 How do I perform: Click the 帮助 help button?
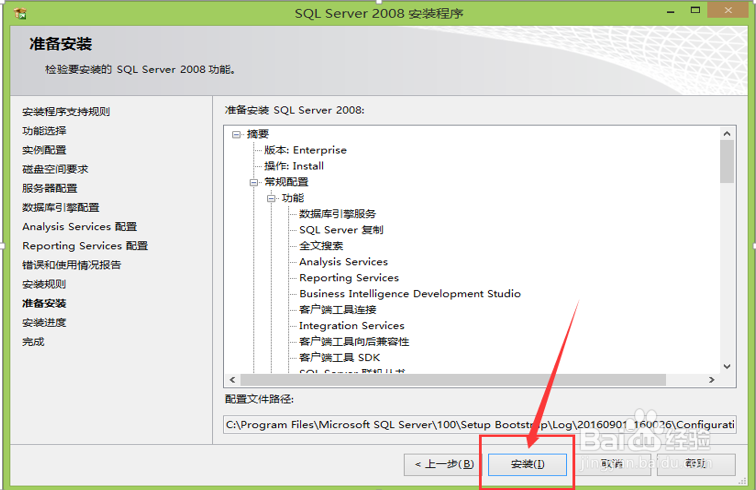[696, 464]
